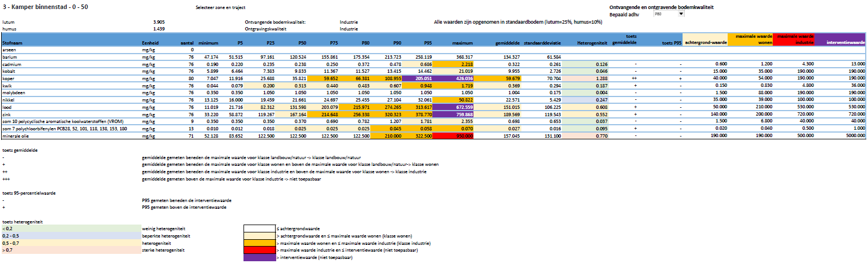Click the lutum value 3.905 cell

[158, 22]
